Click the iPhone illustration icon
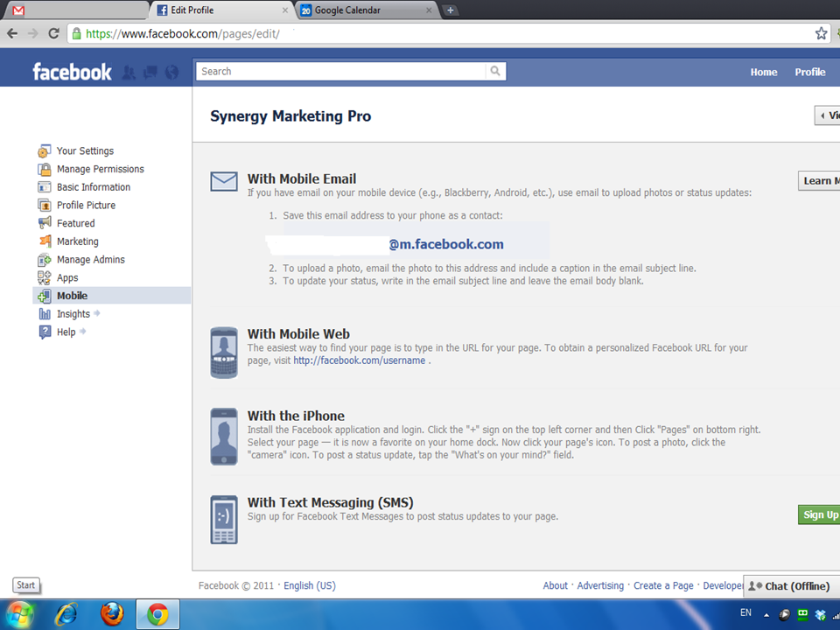Image resolution: width=840 pixels, height=630 pixels. pos(224,437)
